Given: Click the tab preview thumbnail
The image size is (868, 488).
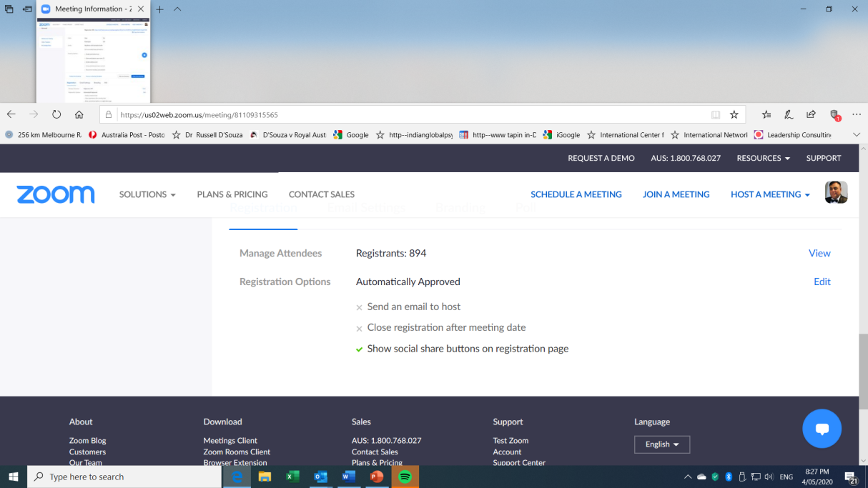Looking at the screenshot, I should (94, 61).
